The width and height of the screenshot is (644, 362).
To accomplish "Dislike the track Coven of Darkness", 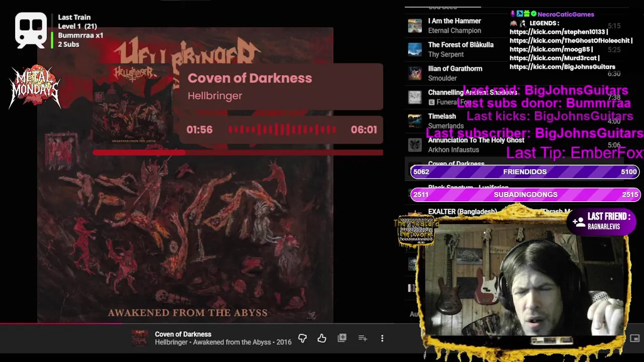I will pyautogui.click(x=302, y=338).
